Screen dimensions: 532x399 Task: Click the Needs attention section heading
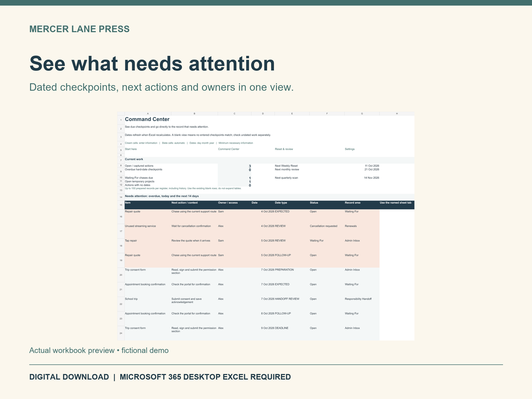[x=162, y=196]
